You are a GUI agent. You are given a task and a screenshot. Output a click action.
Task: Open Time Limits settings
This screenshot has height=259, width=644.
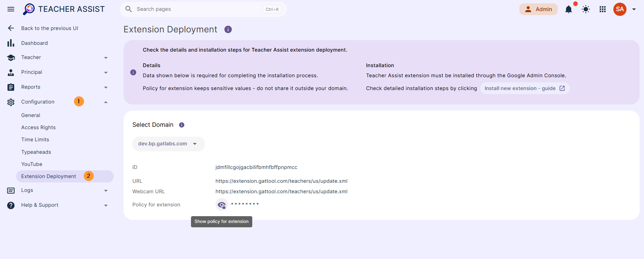(35, 140)
